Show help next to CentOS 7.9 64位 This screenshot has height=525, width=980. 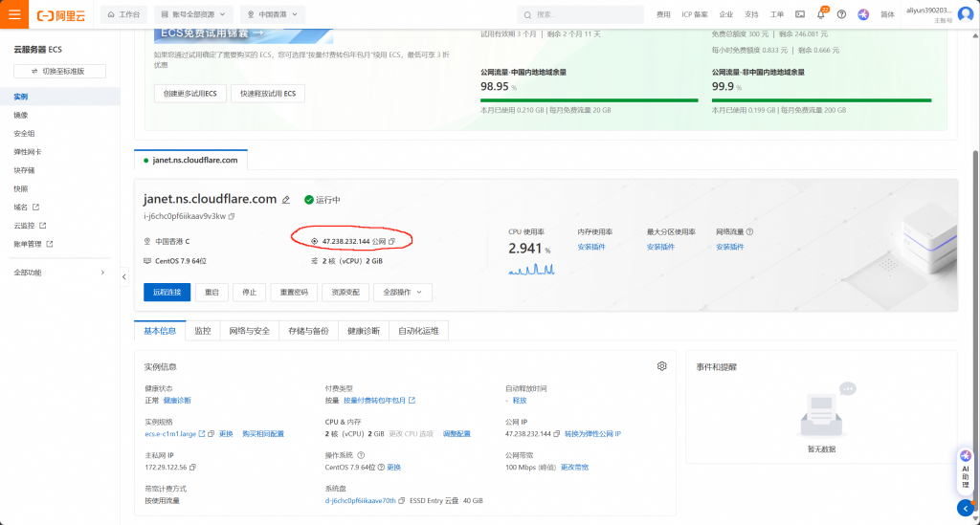pos(381,467)
